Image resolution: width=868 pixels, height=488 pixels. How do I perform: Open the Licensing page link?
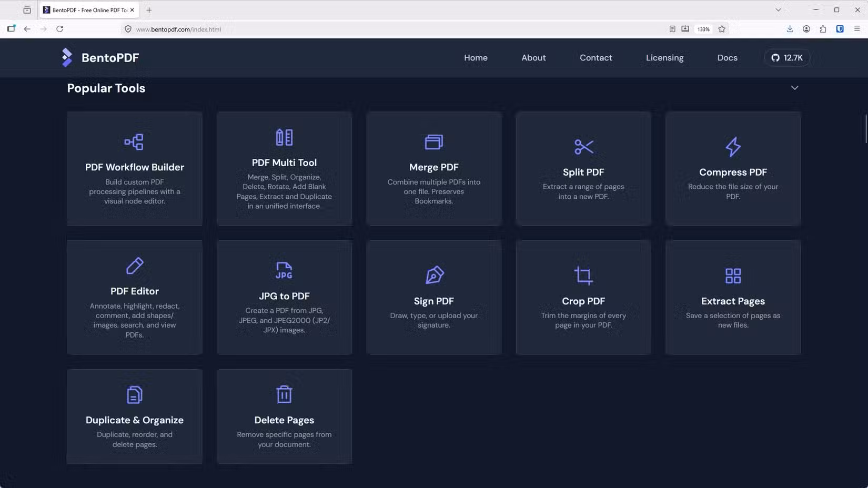pyautogui.click(x=664, y=58)
